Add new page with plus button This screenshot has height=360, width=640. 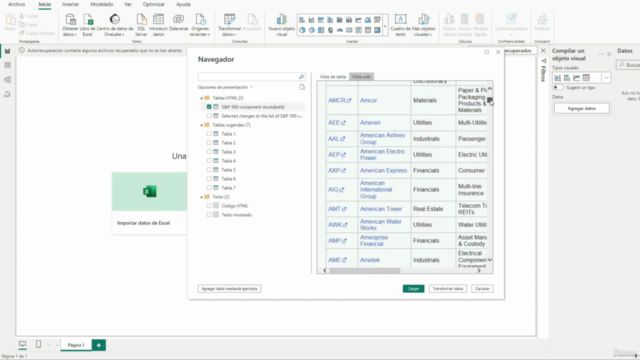(x=98, y=345)
